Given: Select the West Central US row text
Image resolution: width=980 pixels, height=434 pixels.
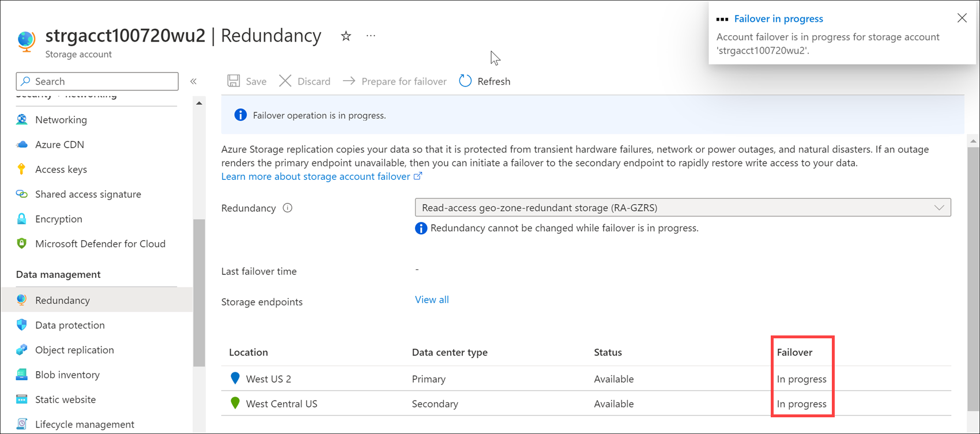Looking at the screenshot, I should click(x=281, y=403).
